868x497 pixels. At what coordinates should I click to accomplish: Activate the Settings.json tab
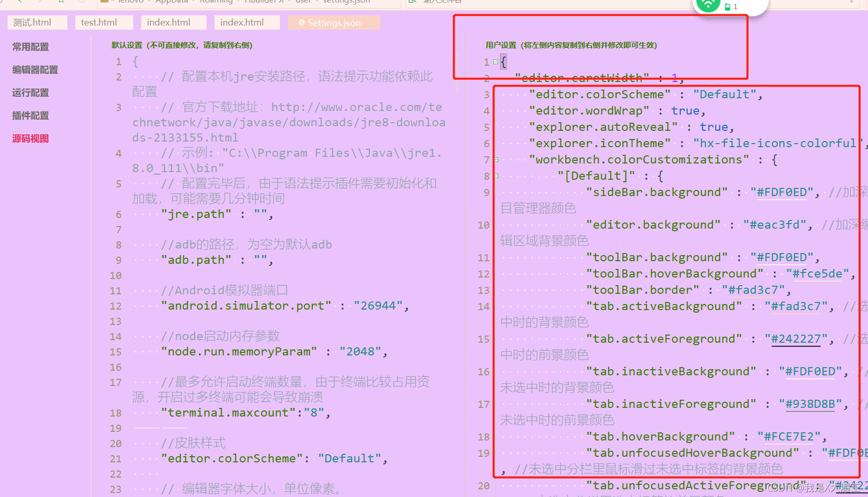point(334,22)
